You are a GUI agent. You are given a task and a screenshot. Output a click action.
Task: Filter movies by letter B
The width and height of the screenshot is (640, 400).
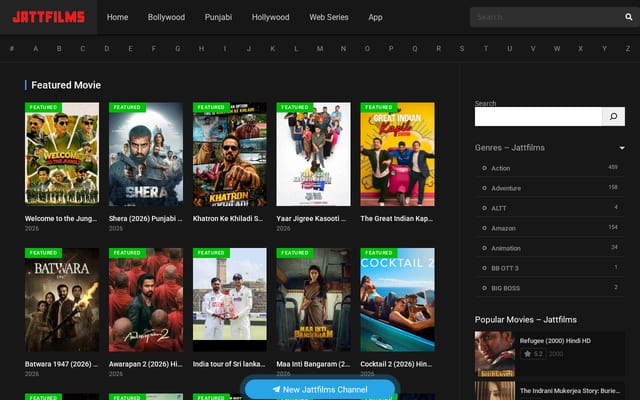[x=59, y=49]
